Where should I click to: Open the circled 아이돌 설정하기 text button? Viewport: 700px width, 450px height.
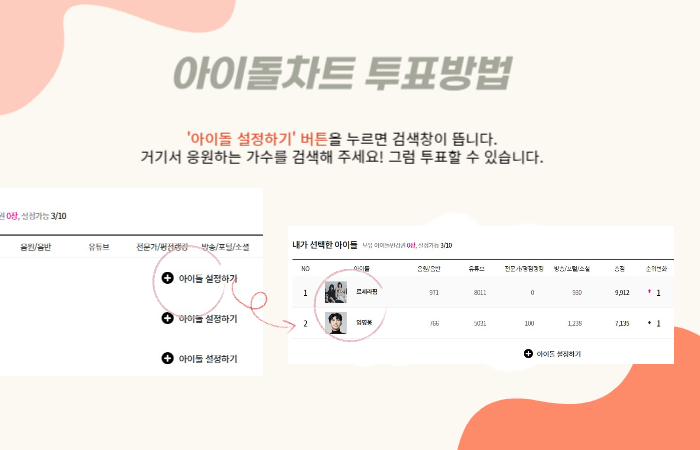208,279
